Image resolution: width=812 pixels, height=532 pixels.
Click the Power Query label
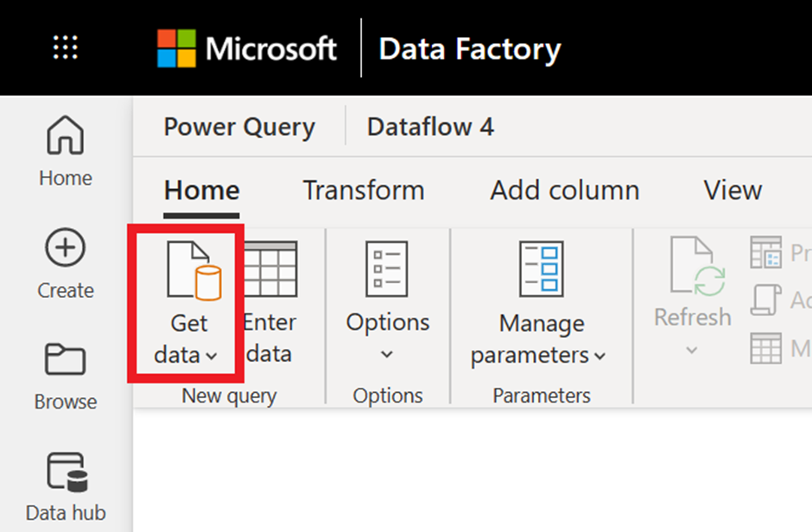239,127
